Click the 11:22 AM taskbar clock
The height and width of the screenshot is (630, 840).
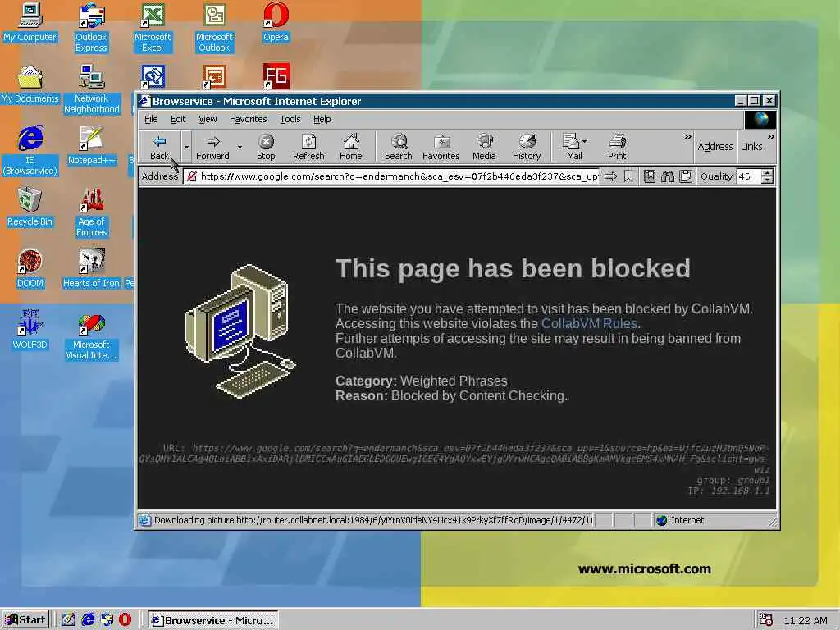pyautogui.click(x=806, y=620)
